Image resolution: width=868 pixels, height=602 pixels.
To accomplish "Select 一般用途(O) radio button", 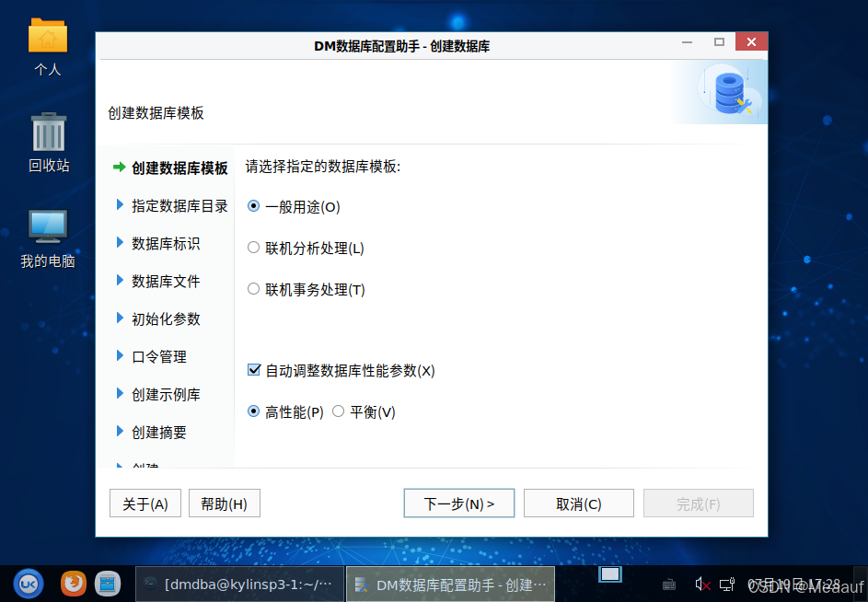I will tap(253, 206).
